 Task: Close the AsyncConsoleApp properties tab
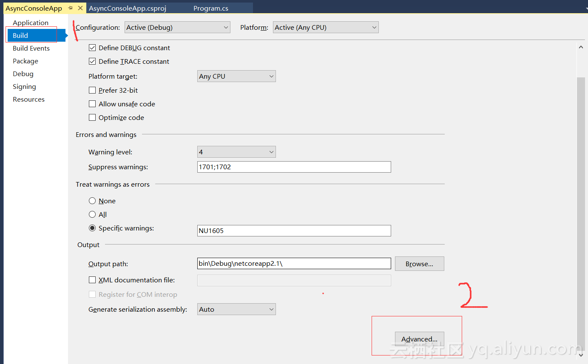(x=80, y=8)
